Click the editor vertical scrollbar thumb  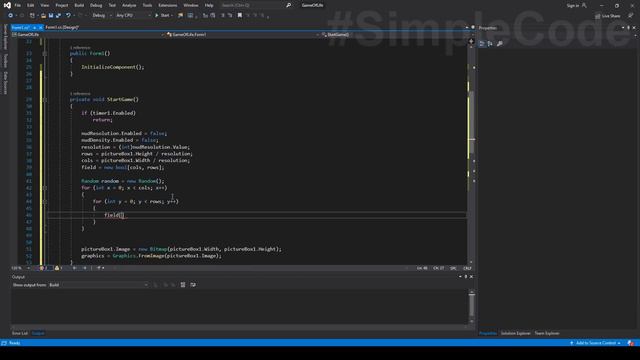click(x=471, y=122)
